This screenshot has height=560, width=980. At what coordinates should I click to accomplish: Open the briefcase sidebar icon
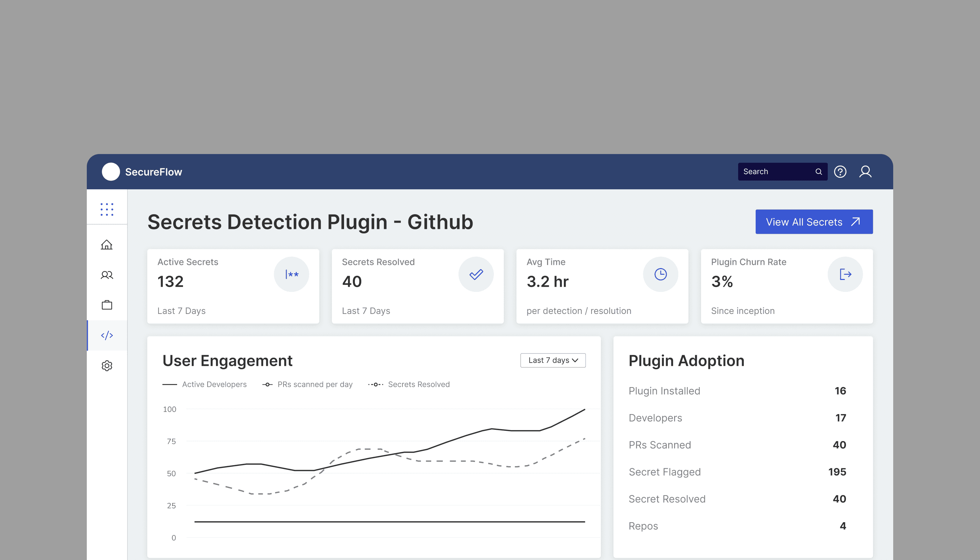(107, 305)
